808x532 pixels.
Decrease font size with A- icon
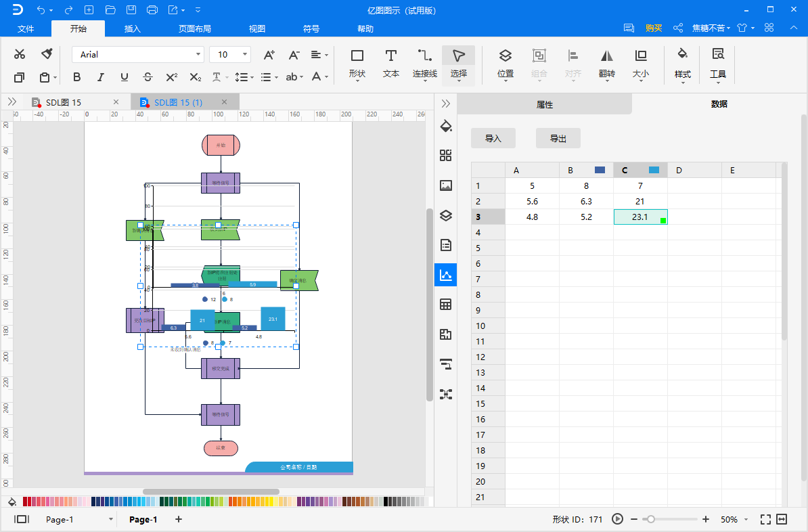click(x=294, y=55)
